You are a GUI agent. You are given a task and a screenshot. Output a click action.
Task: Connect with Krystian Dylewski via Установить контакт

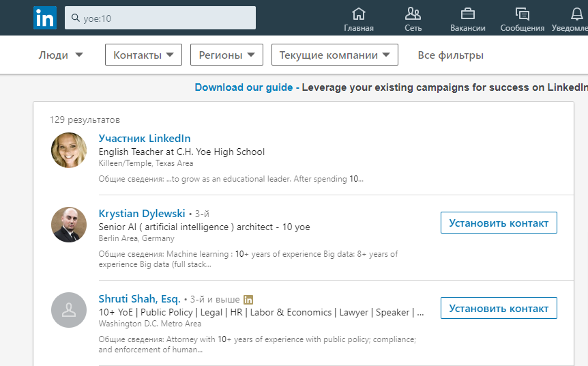[x=499, y=223]
